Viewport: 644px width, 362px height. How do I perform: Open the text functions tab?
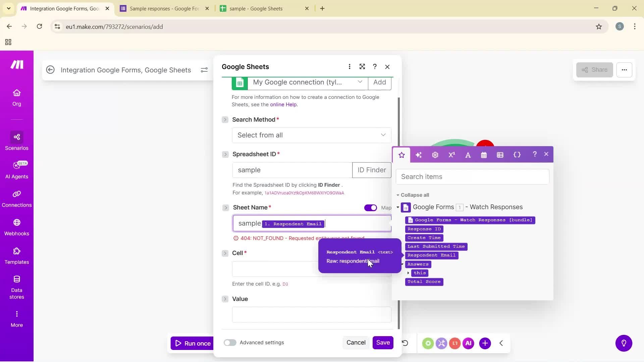click(x=468, y=155)
